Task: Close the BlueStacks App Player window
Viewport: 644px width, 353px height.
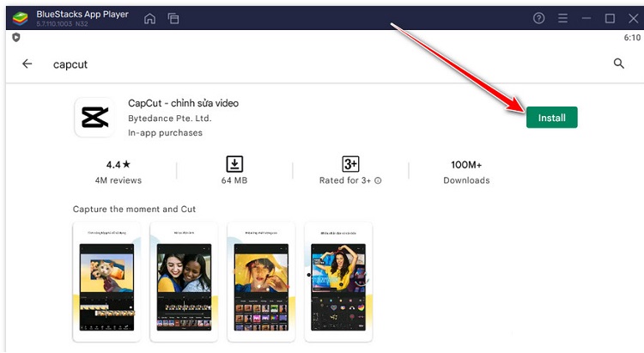Action: [633, 19]
